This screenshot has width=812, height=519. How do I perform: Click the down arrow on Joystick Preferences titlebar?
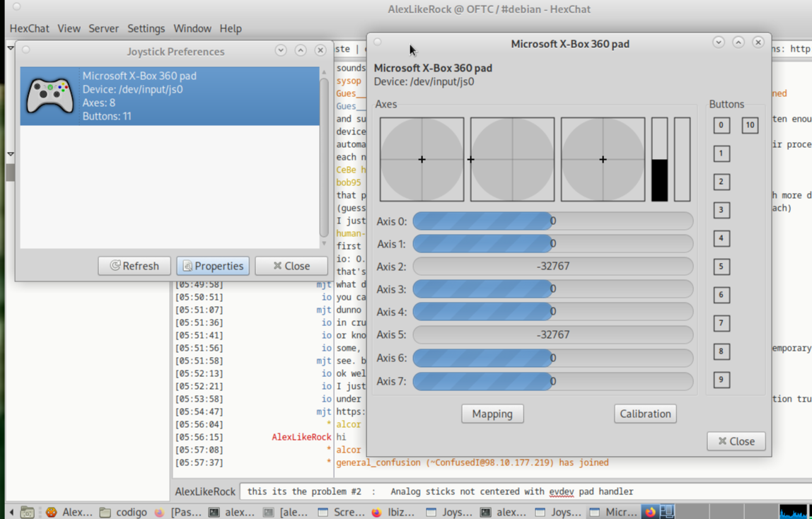(x=281, y=51)
